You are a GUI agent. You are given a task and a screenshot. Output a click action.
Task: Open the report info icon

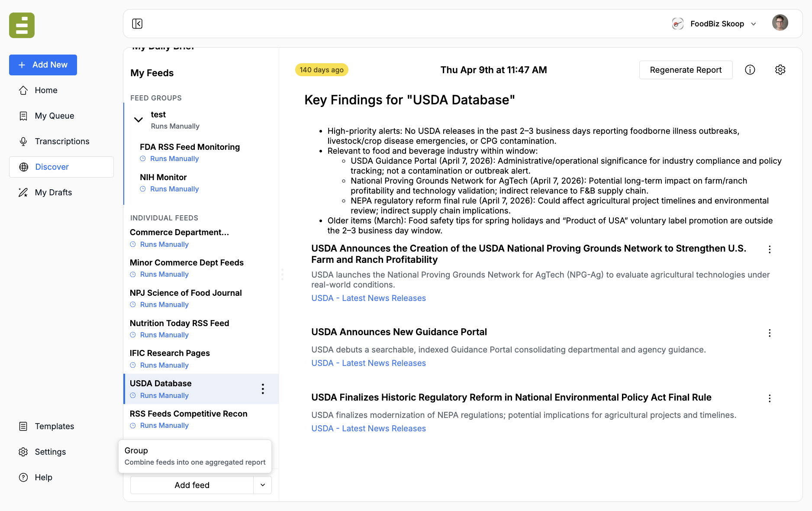pos(750,70)
